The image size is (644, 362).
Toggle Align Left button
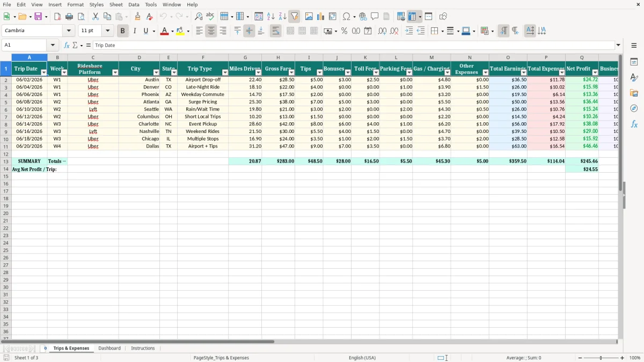[x=199, y=31]
